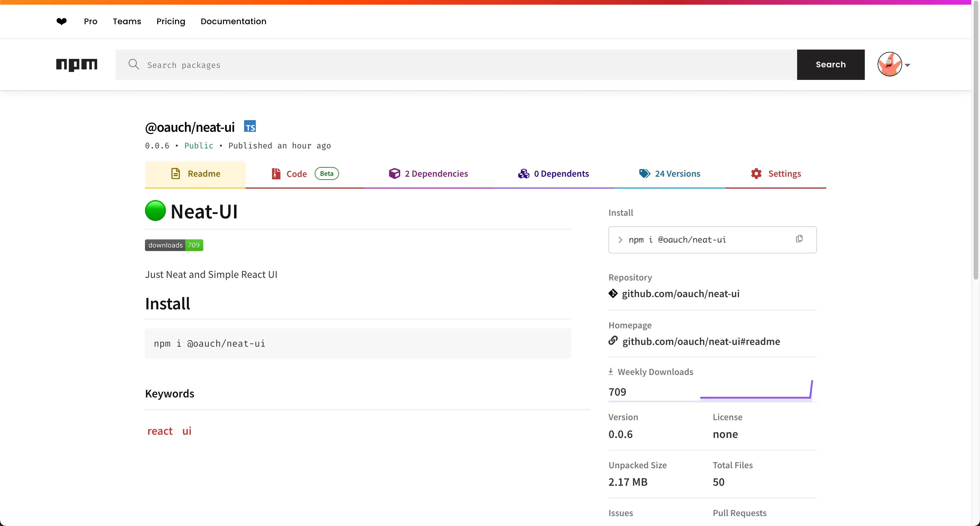Screen dimensions: 980x526
Task: Open the Teams menu link
Action: pyautogui.click(x=127, y=21)
